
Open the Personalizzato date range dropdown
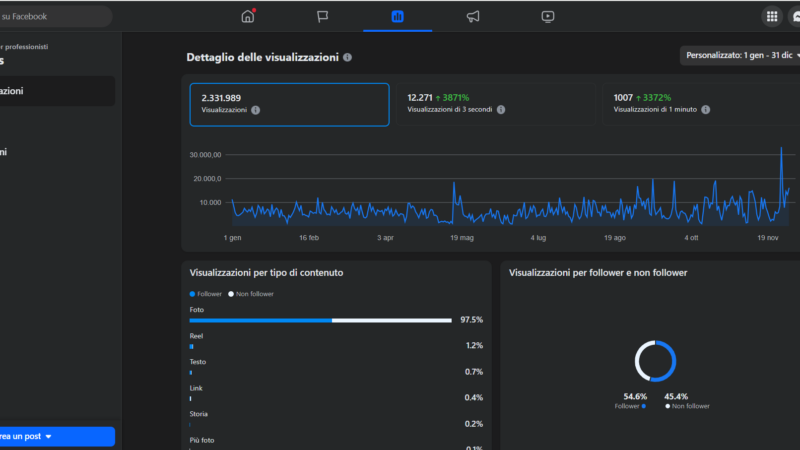tap(742, 56)
